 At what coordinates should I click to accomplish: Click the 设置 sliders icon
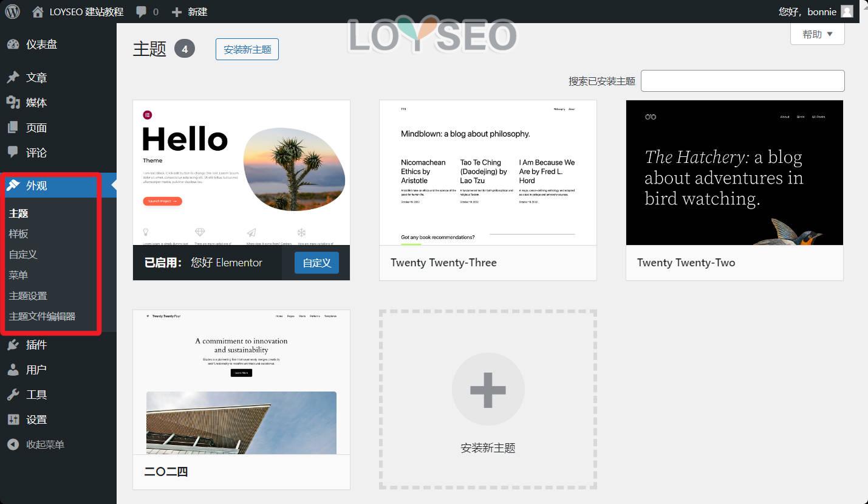click(13, 419)
